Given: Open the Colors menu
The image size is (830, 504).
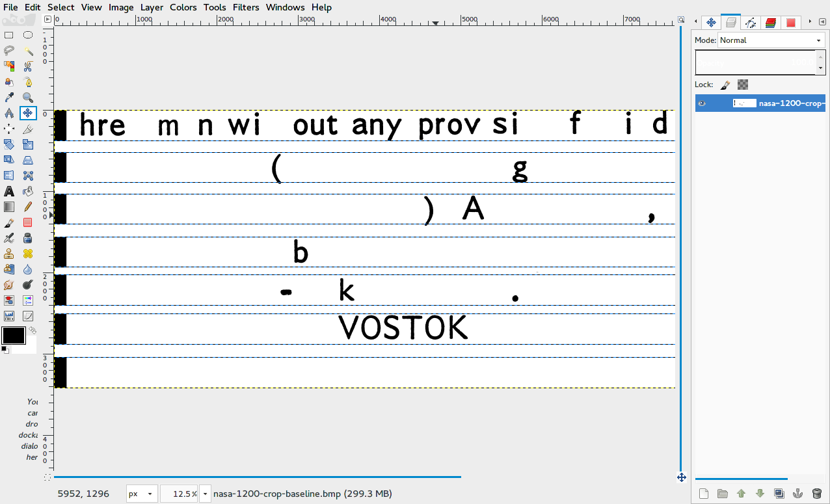Looking at the screenshot, I should point(183,7).
